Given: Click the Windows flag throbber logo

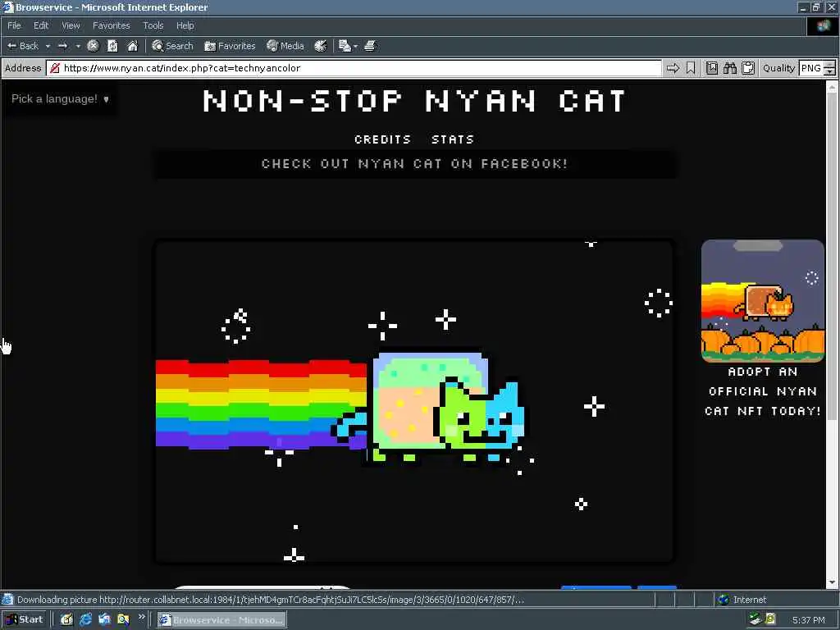Looking at the screenshot, I should (x=824, y=25).
